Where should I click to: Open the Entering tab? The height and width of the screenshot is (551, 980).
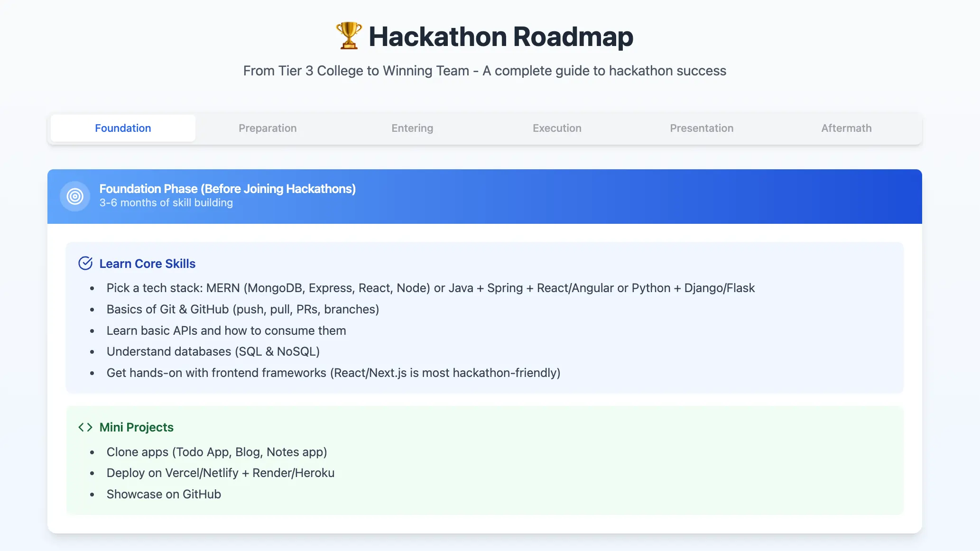pos(412,128)
